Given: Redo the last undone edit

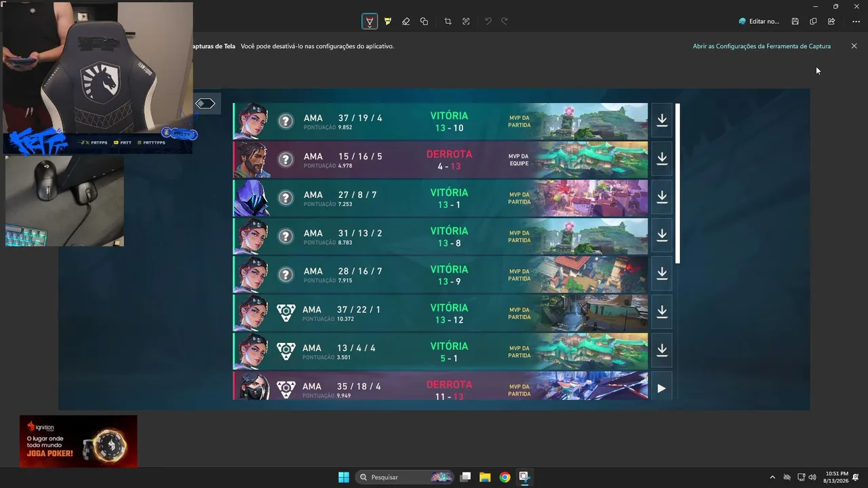Looking at the screenshot, I should pos(505,22).
